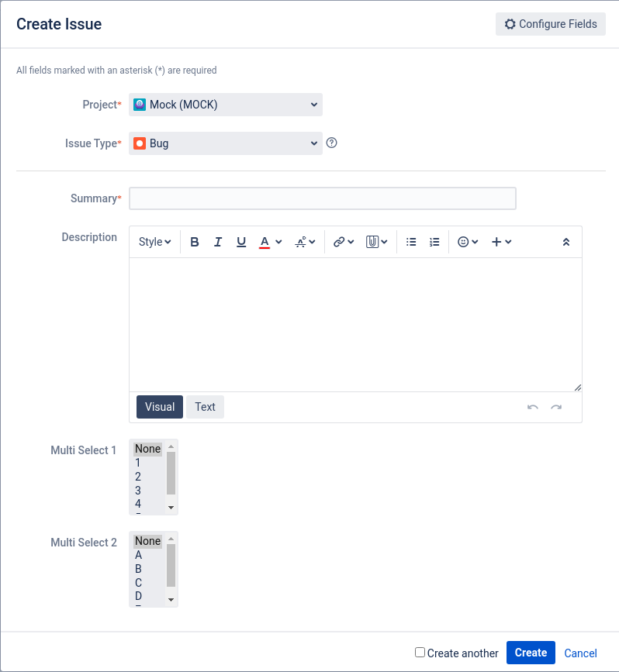Select option 3 in Multi Select 1
This screenshot has width=619, height=672.
pos(148,491)
